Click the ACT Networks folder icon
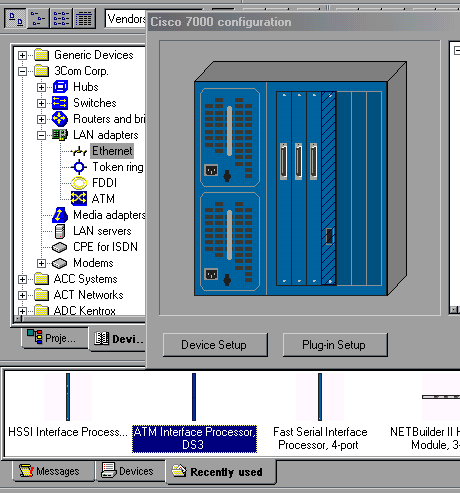This screenshot has height=493, width=460. (42, 295)
